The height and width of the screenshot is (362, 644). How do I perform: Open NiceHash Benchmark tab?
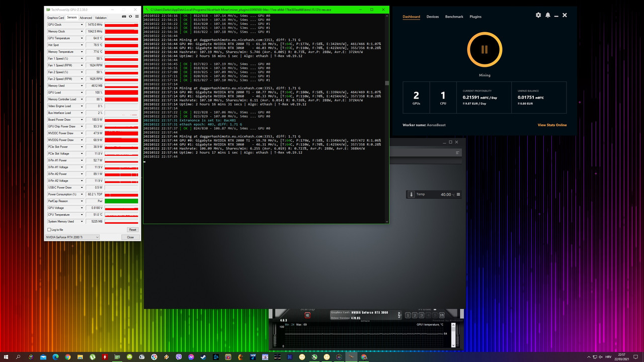coord(454,17)
